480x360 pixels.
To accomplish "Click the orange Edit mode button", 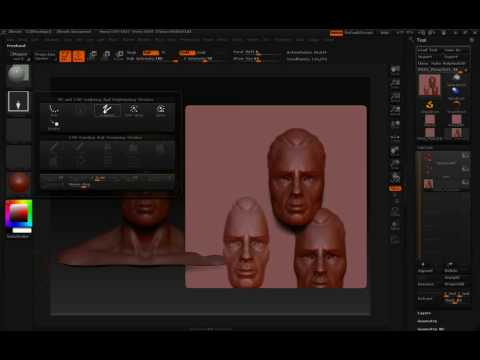I will pyautogui.click(x=65, y=56).
